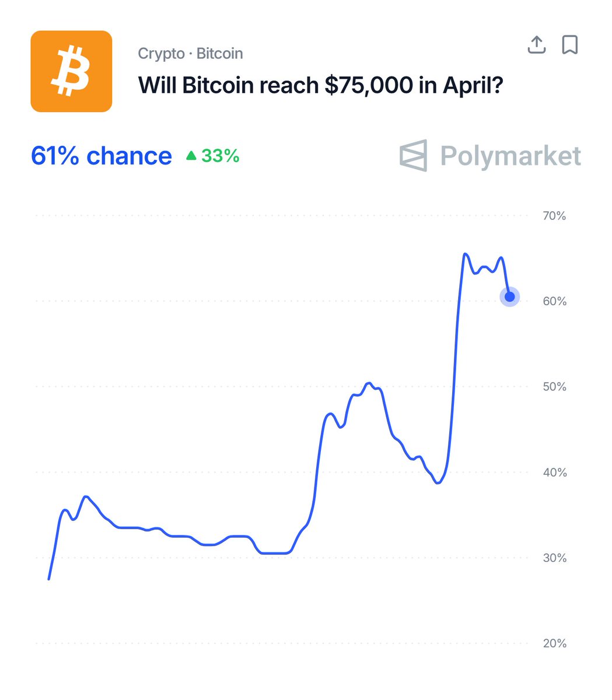Screen dimensions: 612x700
Task: Bookmark this Bitcoin market
Action: (x=569, y=44)
